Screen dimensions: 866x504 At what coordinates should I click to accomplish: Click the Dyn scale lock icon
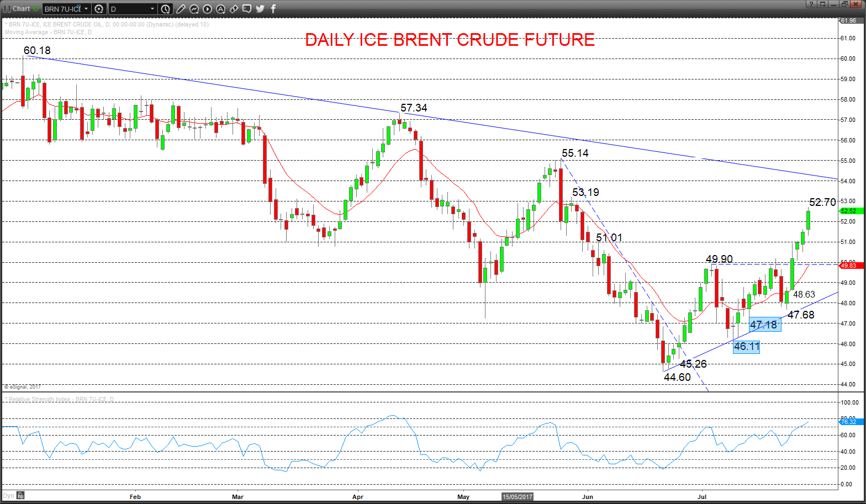20,495
